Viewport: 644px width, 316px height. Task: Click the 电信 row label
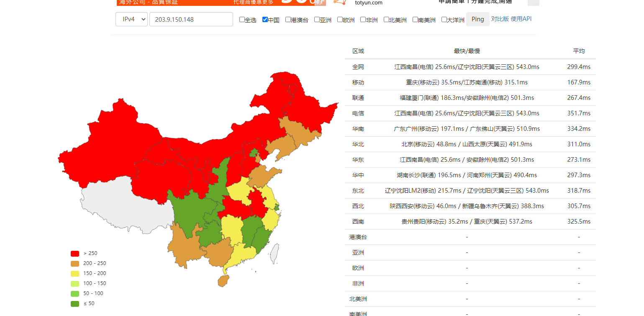click(358, 113)
